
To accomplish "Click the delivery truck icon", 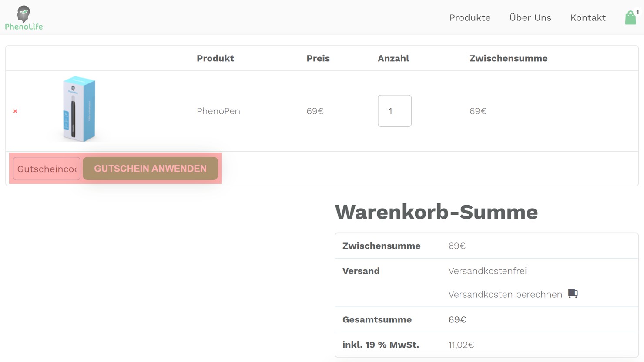I will tap(573, 293).
